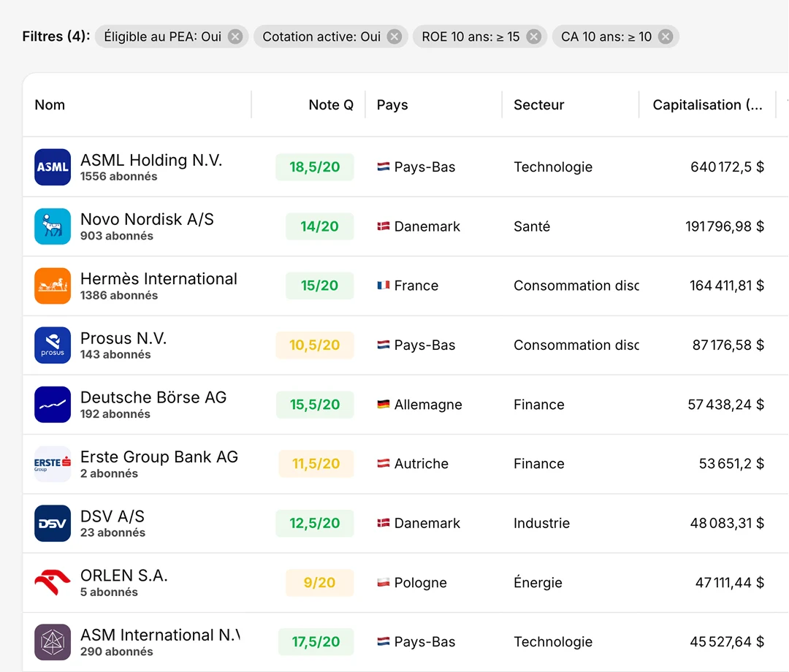Click the 87 176,58 $ capitalisation value
The image size is (789, 672).
pos(728,345)
